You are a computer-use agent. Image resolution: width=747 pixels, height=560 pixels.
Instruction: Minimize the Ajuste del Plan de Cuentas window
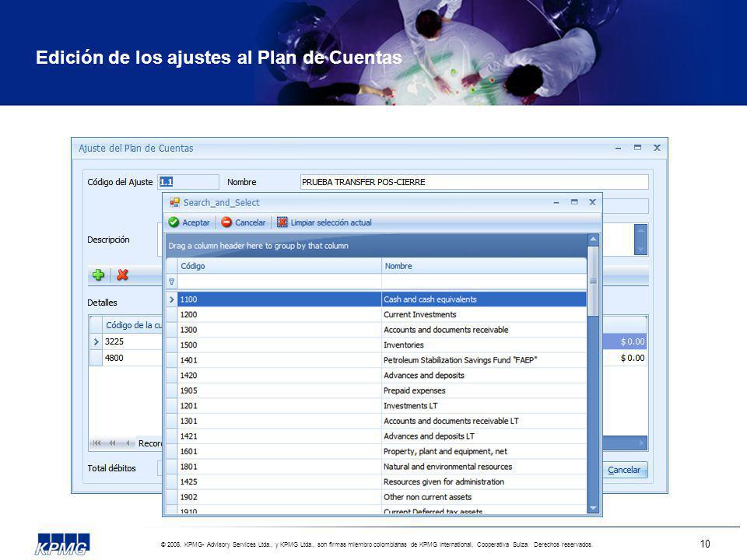click(x=618, y=149)
